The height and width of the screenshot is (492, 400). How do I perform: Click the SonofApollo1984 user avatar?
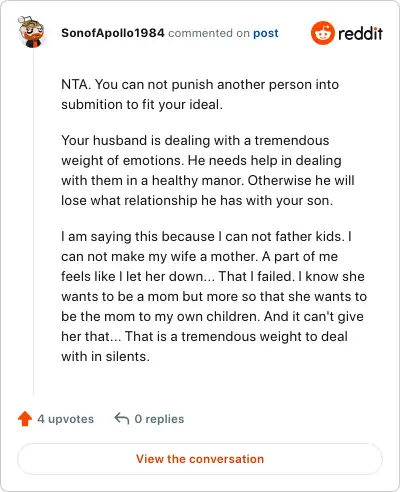[x=32, y=32]
